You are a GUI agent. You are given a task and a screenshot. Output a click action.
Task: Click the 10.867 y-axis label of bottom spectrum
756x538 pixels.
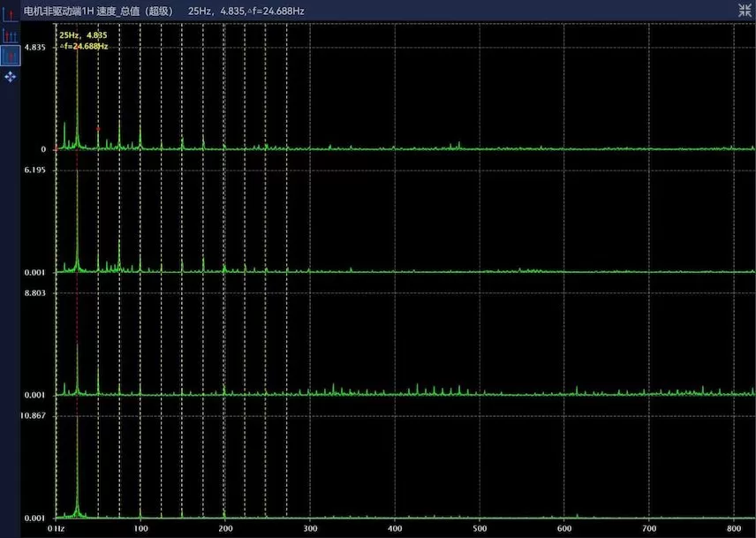point(34,415)
